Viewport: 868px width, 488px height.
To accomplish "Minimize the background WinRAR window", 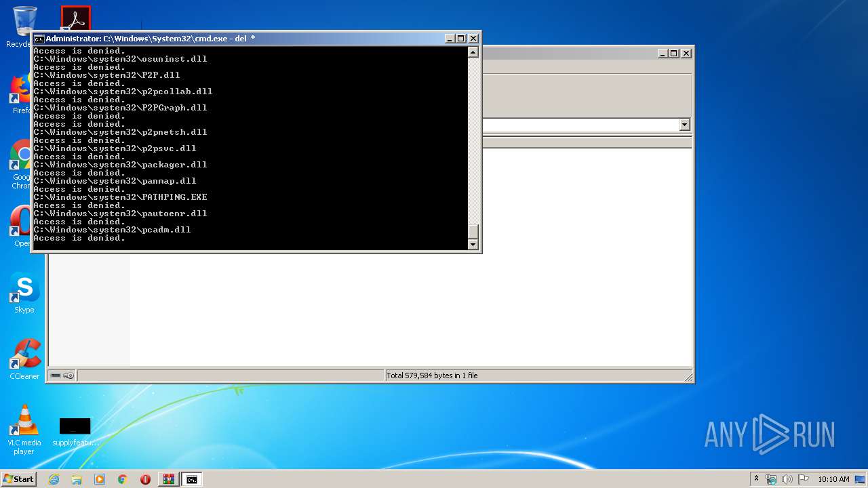I will (663, 53).
